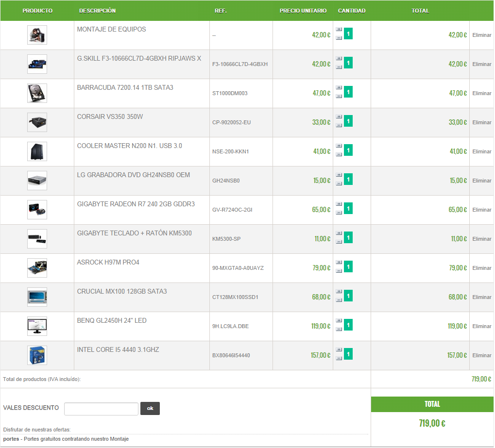Image resolution: width=495 pixels, height=448 pixels.
Task: Increase quantity of ASROCK H97M PRO4
Action: click(x=339, y=262)
